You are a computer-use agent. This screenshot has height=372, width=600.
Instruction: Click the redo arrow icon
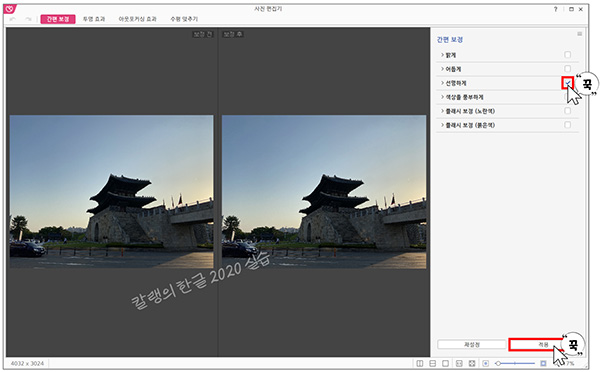click(28, 19)
